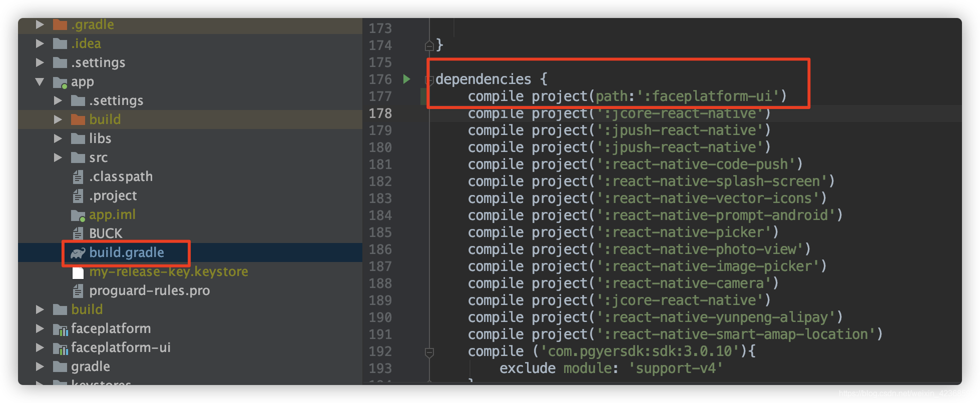Click the 'react-native-smart-amap-location' compile line
The height and width of the screenshot is (403, 980).
point(675,334)
